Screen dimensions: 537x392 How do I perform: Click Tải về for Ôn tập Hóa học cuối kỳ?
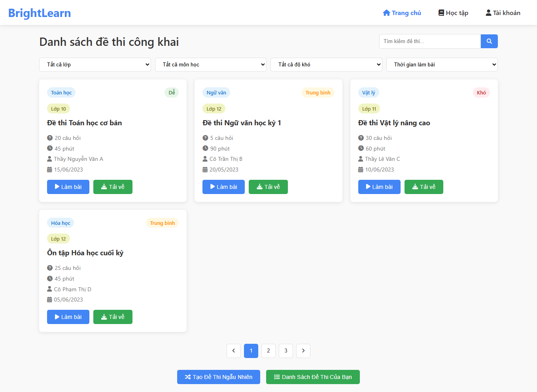113,317
